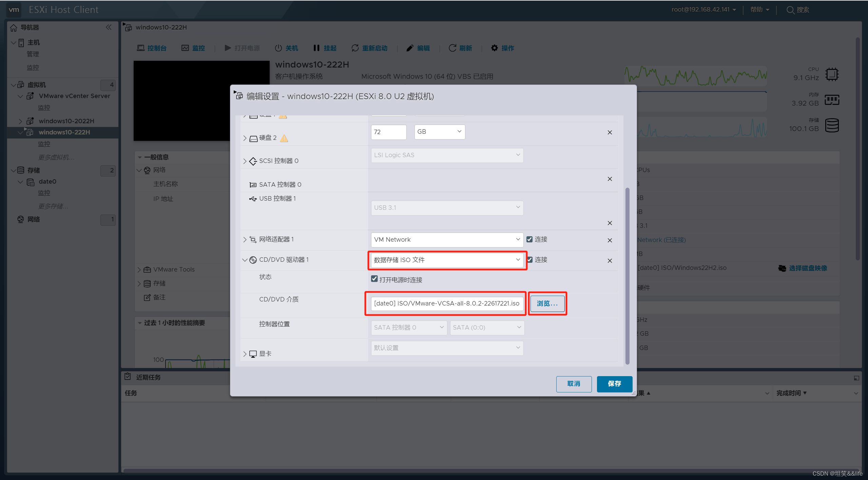
Task: Expand the 网络适配器 1 row
Action: point(245,240)
